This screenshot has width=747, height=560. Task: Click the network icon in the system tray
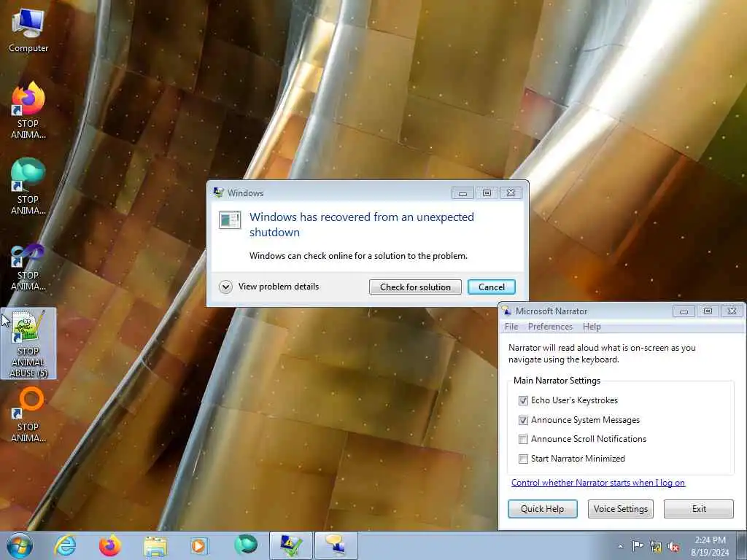(x=656, y=546)
